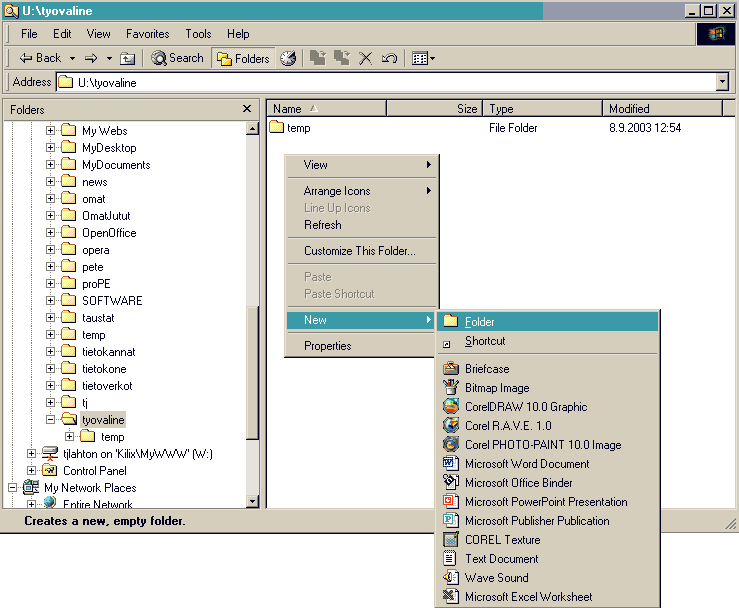Image resolution: width=739 pixels, height=608 pixels.
Task: Open the Address bar dropdown
Action: click(x=722, y=82)
